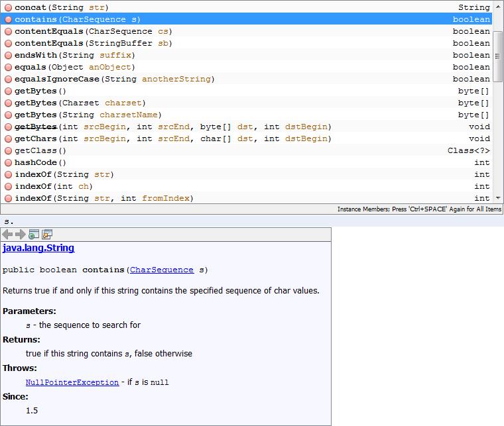Pick equalsIgnoreCase(String anotherString) item
The height and width of the screenshot is (426, 504).
[246, 79]
